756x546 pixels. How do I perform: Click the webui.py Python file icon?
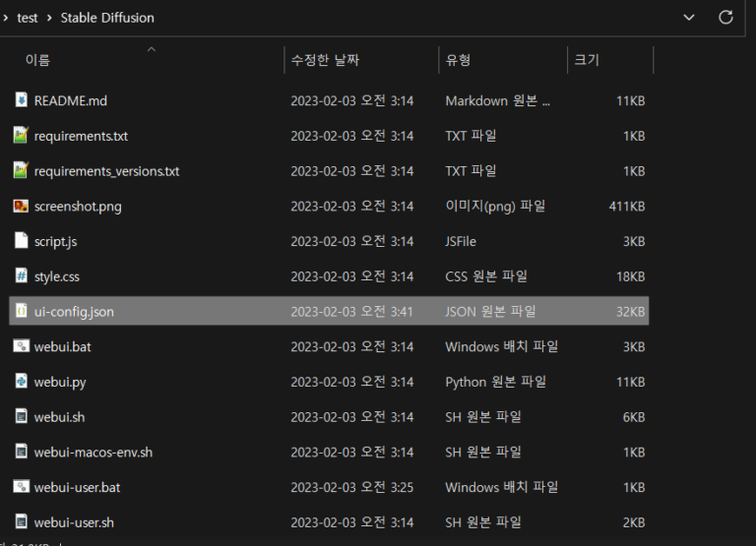pos(22,381)
